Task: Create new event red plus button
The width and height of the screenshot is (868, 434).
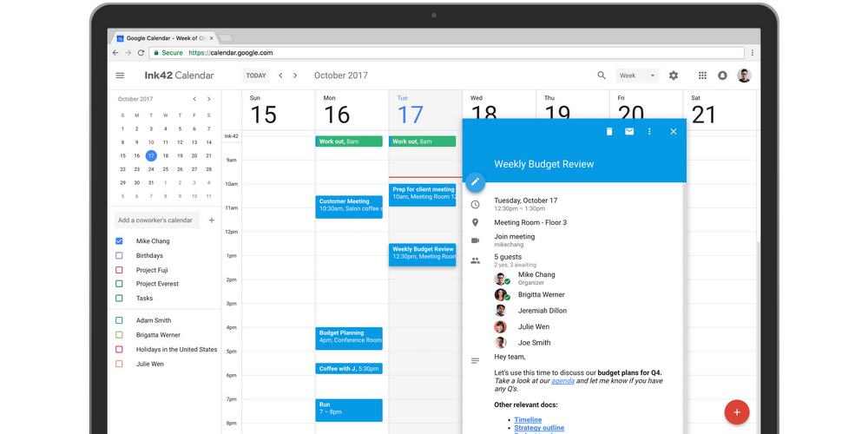Action: point(736,411)
